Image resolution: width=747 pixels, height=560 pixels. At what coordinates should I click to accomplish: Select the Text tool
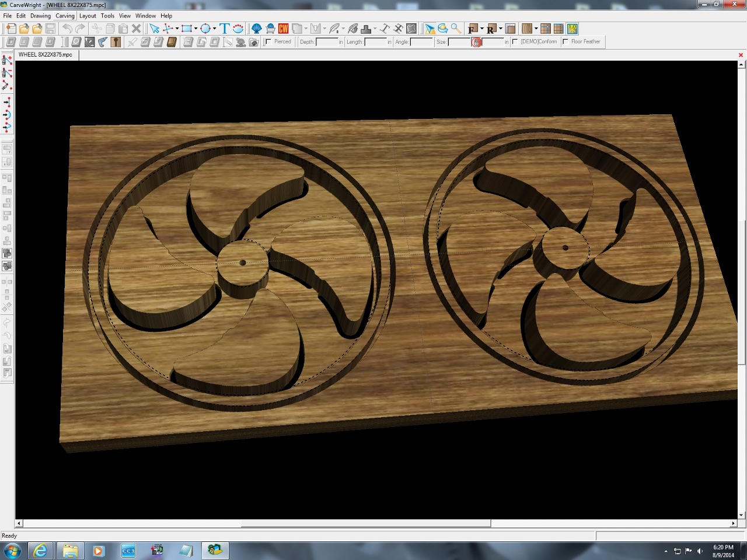(224, 29)
